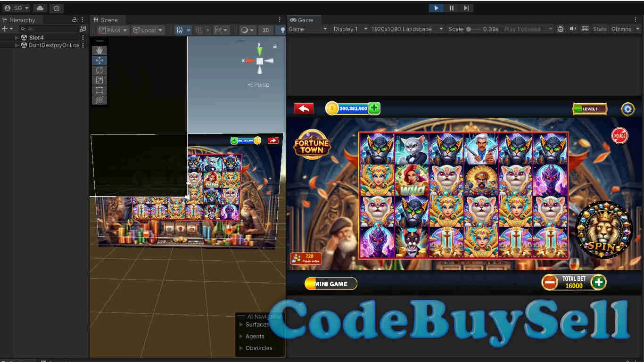Open Slot4 scene options menu
This screenshot has width=644, height=362.
83,37
